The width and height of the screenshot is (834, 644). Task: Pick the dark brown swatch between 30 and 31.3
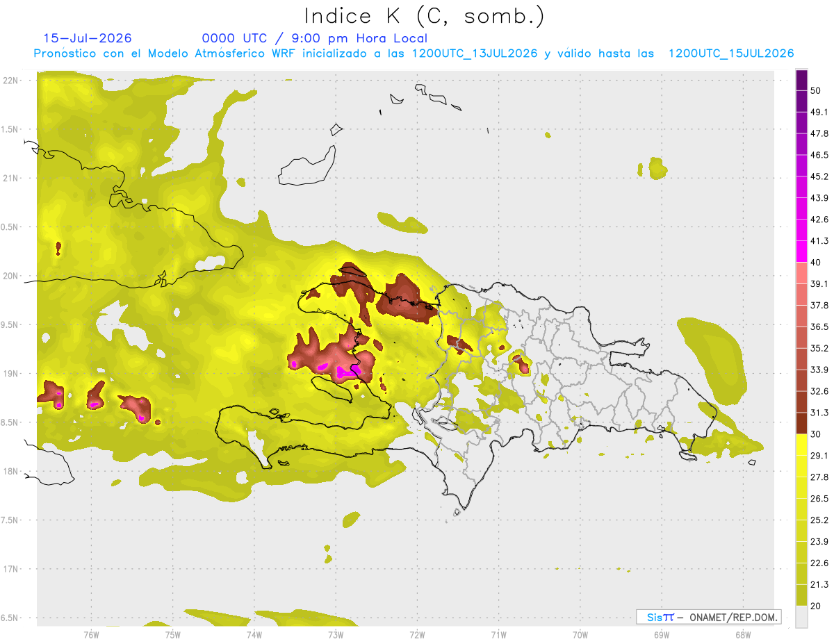tap(802, 423)
